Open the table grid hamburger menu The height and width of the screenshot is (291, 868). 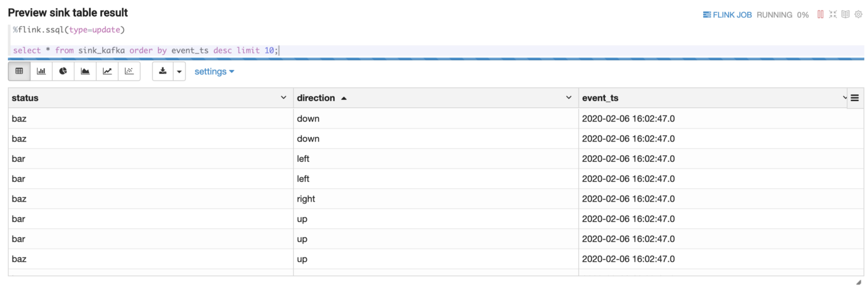coord(855,98)
